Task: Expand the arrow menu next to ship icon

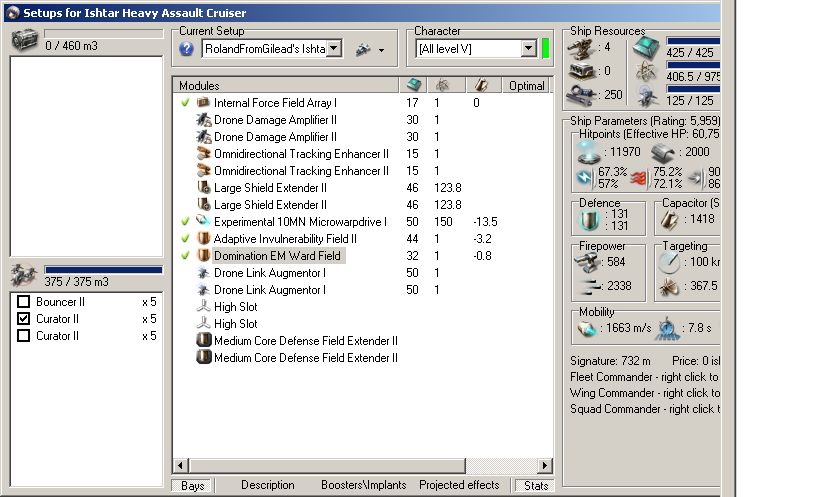Action: 381,50
